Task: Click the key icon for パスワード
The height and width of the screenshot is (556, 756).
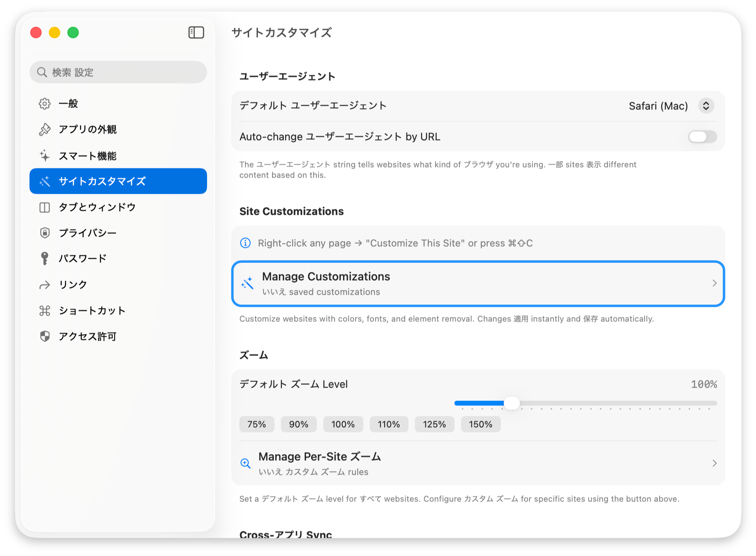Action: (x=44, y=258)
